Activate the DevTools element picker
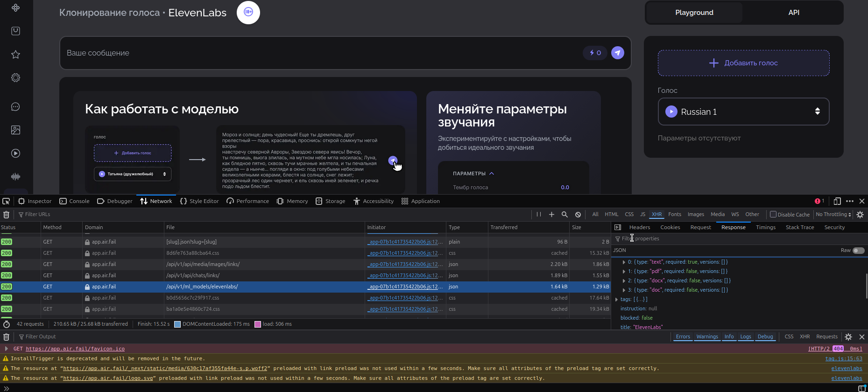Viewport: 868px width, 392px height. 6,201
